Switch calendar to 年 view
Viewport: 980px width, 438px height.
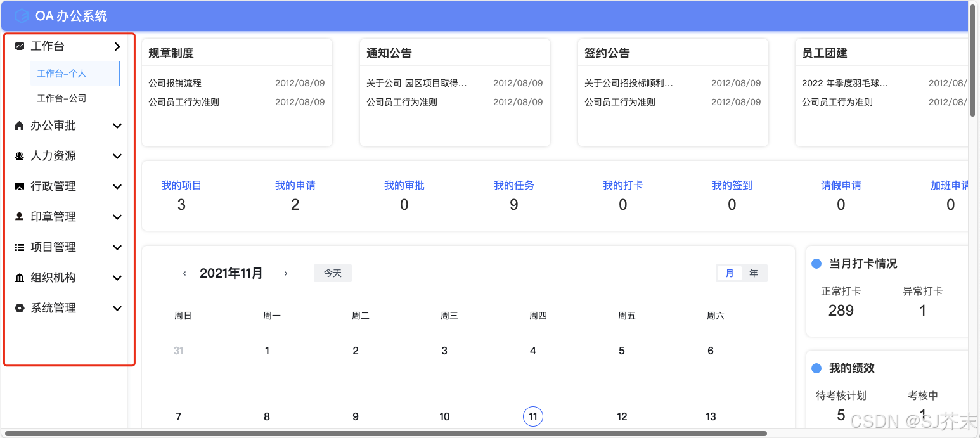pos(754,273)
